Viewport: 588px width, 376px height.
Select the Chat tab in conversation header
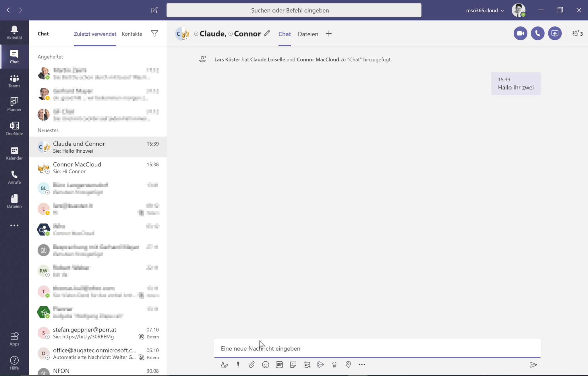[285, 34]
